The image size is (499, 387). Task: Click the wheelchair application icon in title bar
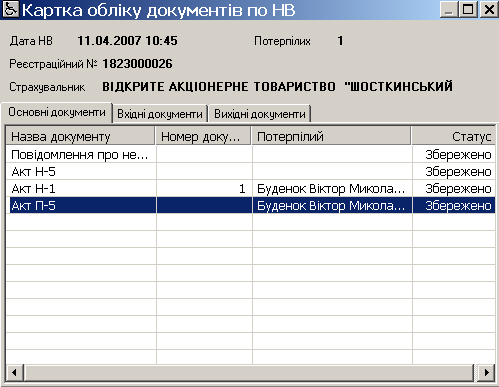pyautogui.click(x=11, y=9)
